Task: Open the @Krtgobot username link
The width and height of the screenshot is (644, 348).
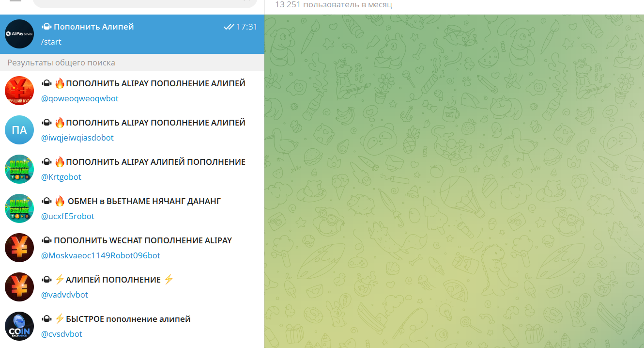Action: [61, 177]
